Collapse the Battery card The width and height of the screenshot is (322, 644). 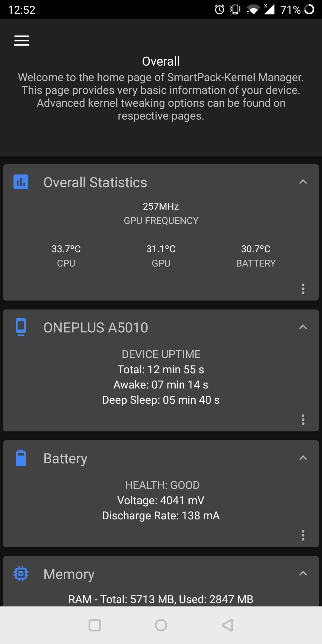pyautogui.click(x=303, y=458)
